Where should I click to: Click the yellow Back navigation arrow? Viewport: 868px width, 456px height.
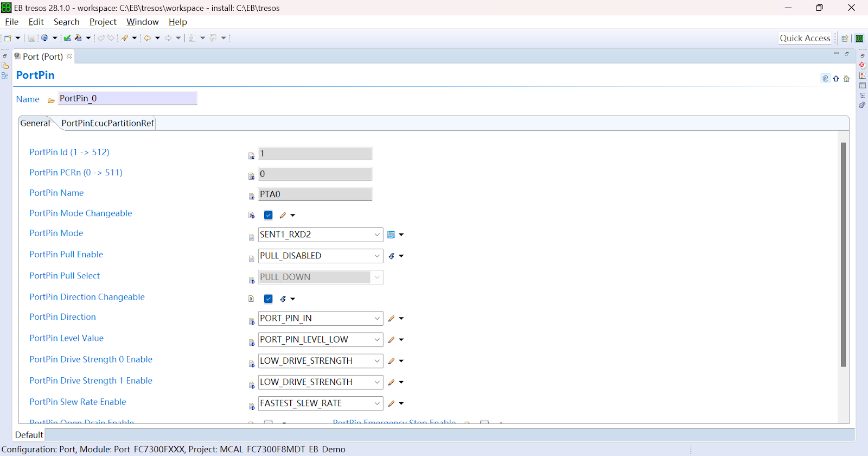click(x=147, y=38)
